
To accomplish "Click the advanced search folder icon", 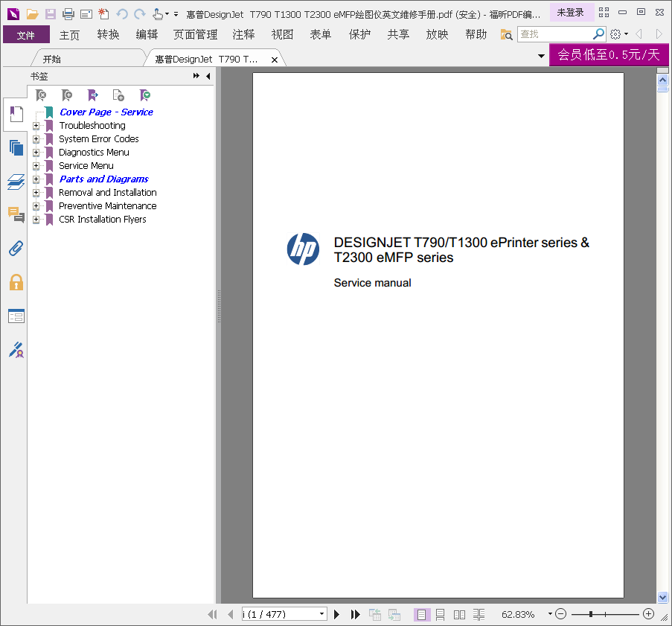I will pyautogui.click(x=506, y=34).
